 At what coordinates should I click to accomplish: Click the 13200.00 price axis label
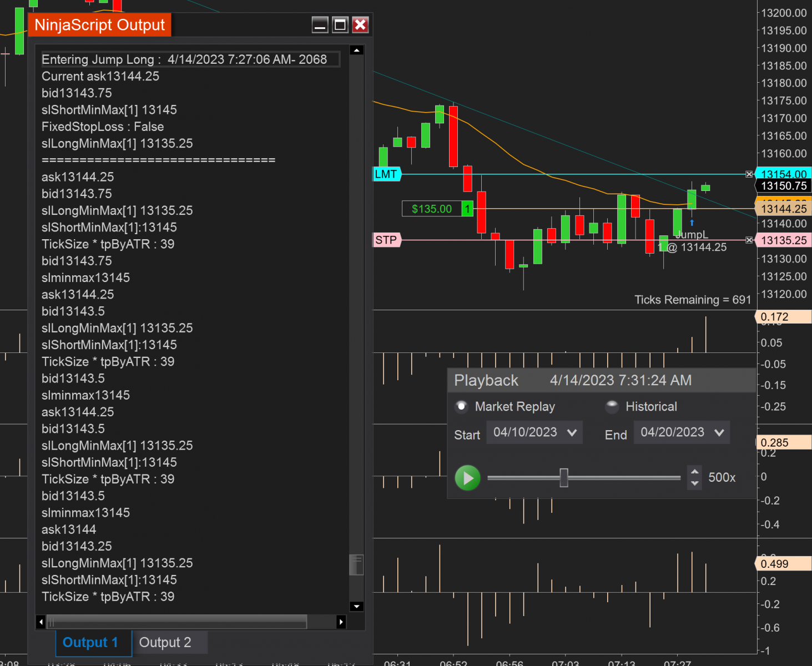pos(784,13)
